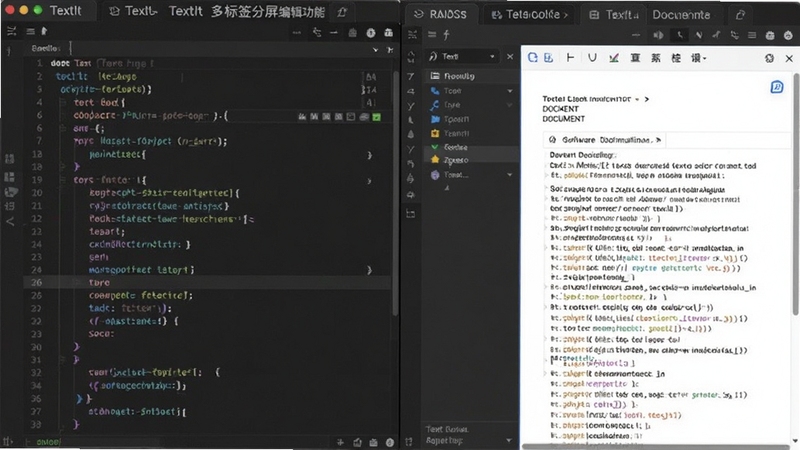Viewport: 800px width, 450px height.
Task: Click the minus icon in left editor toolbar
Action: pyautogui.click(x=334, y=33)
